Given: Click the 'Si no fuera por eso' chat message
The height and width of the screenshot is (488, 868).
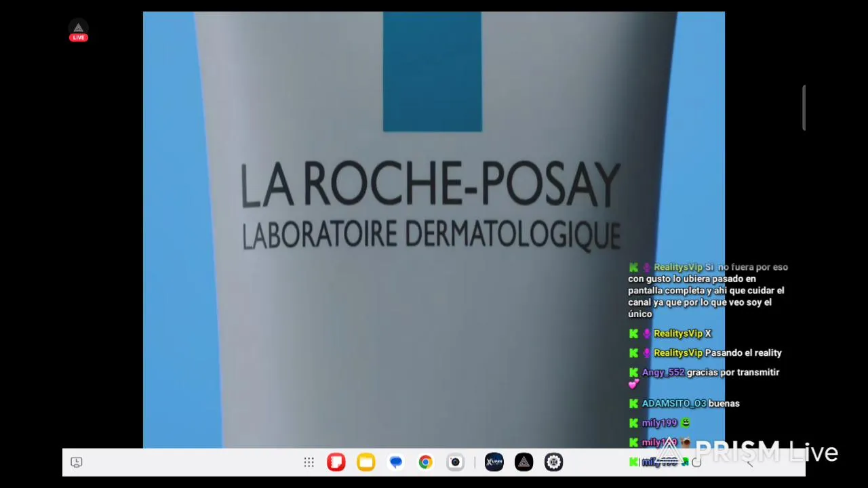Looking at the screenshot, I should click(707, 291).
